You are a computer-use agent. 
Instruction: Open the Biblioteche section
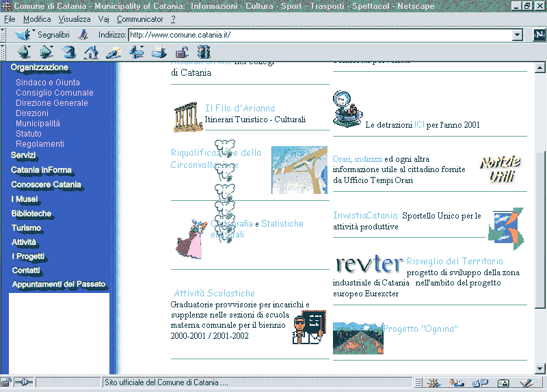tap(31, 214)
